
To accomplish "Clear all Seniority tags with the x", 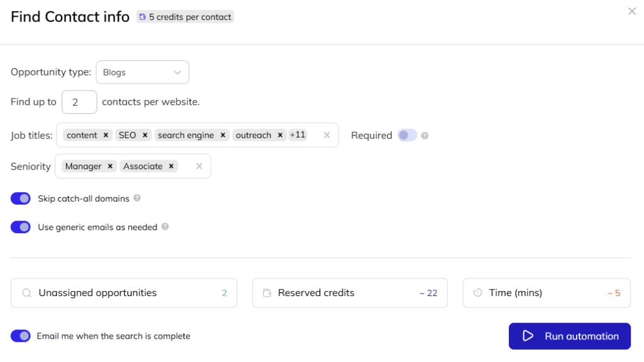I will [x=199, y=166].
